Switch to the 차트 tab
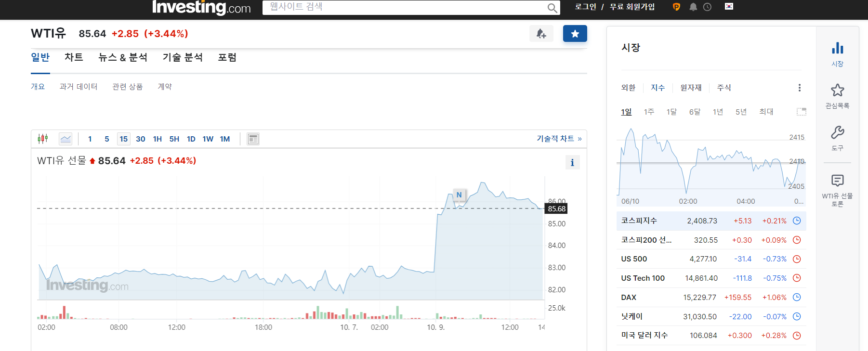The image size is (868, 351). click(74, 57)
